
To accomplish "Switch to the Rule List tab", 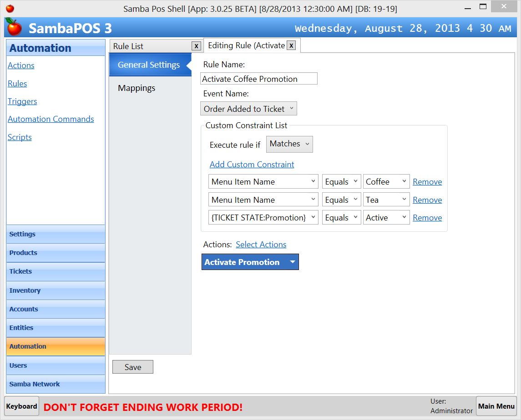I will (x=151, y=46).
